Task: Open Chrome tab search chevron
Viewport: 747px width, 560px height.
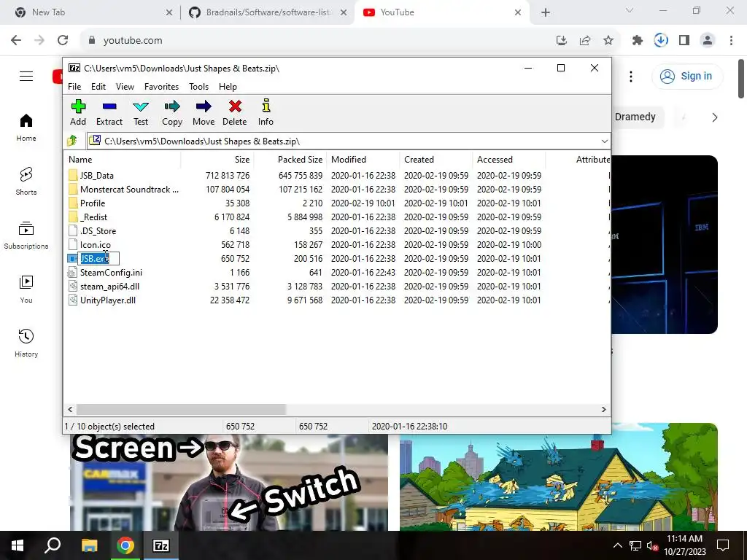Action: [x=630, y=10]
